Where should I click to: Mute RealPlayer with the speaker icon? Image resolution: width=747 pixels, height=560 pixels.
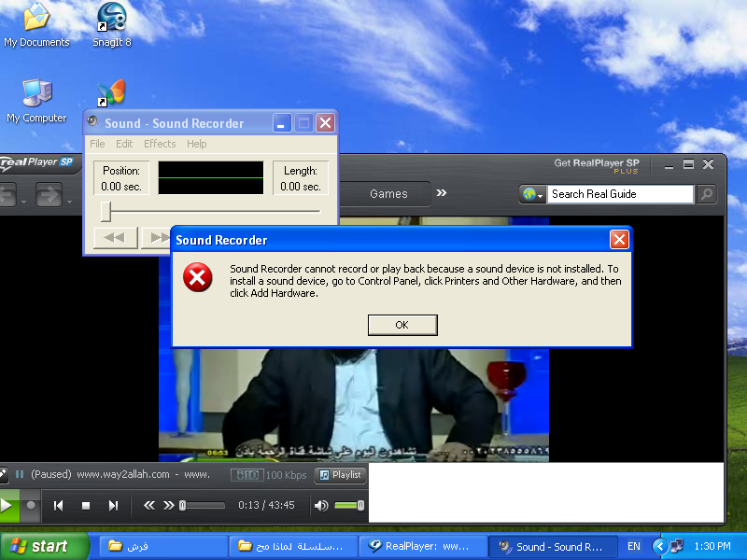coord(321,506)
